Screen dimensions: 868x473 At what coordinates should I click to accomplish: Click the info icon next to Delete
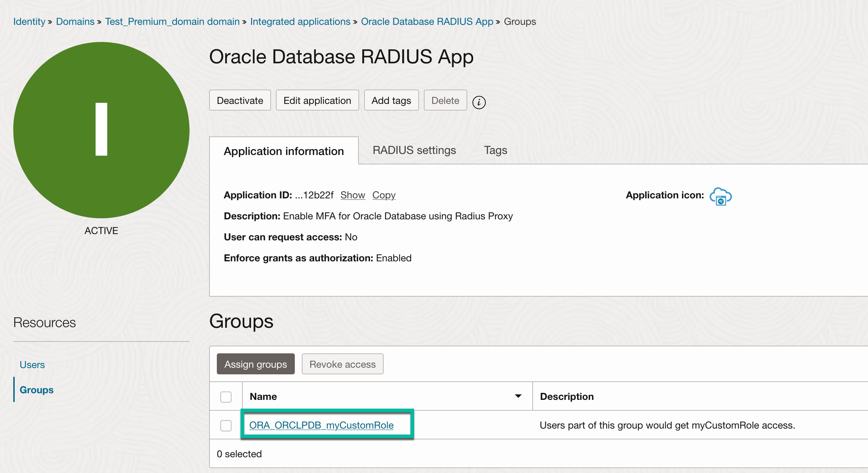pos(479,103)
